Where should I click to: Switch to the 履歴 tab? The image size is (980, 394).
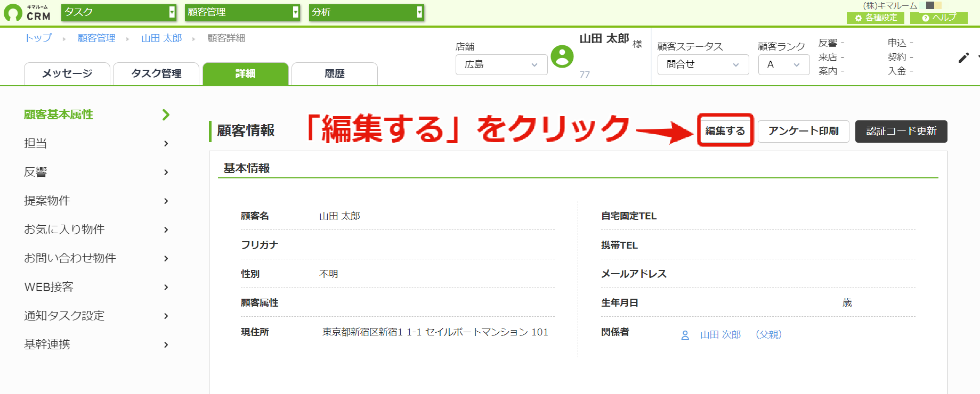tap(335, 73)
